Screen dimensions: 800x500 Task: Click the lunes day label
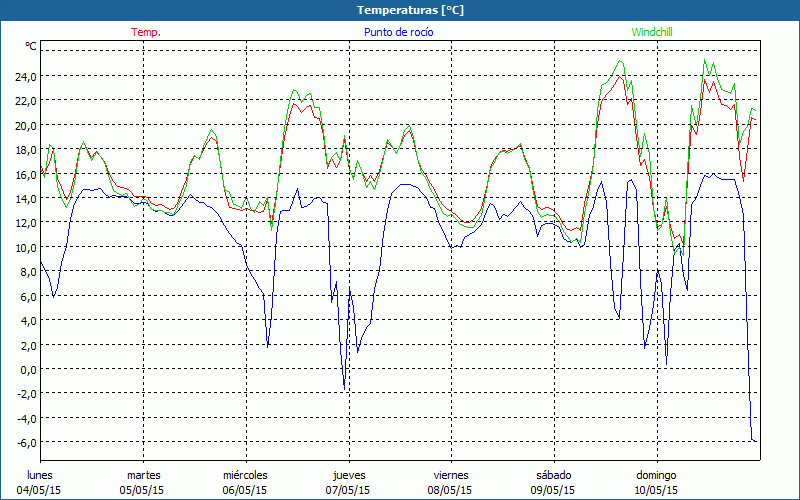[x=40, y=475]
